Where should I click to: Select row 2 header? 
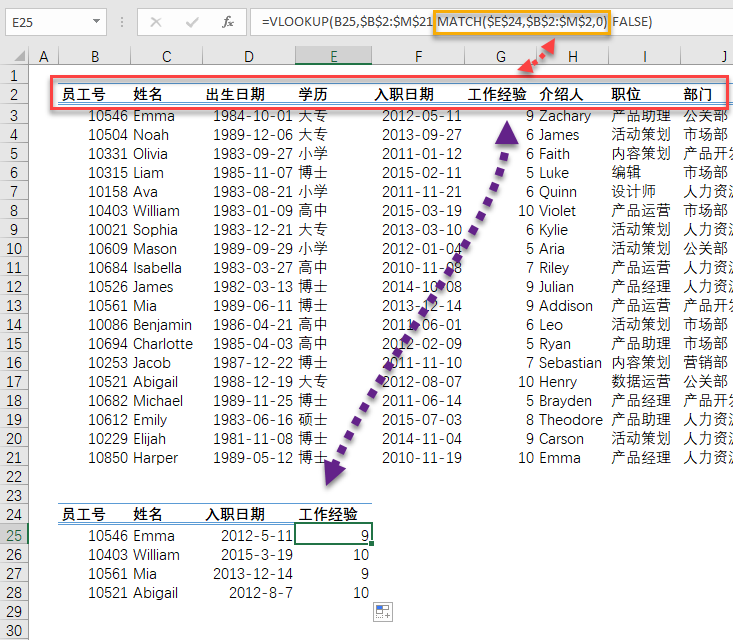click(x=14, y=95)
